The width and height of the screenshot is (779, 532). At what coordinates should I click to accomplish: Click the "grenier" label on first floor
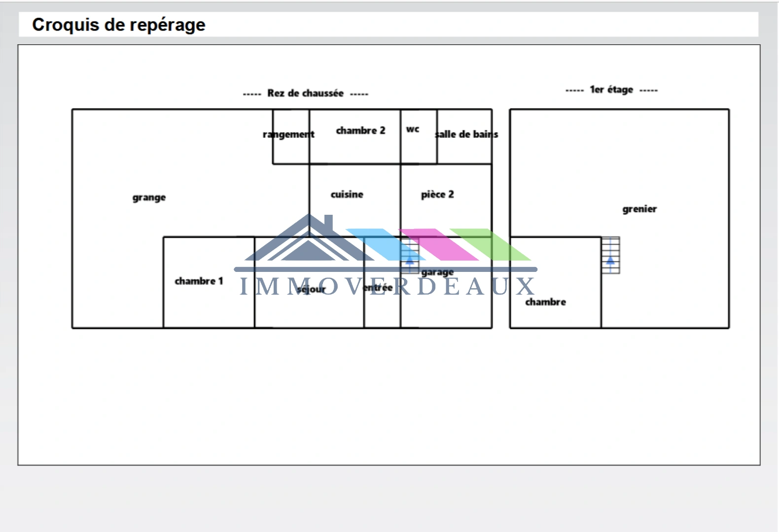coord(639,209)
